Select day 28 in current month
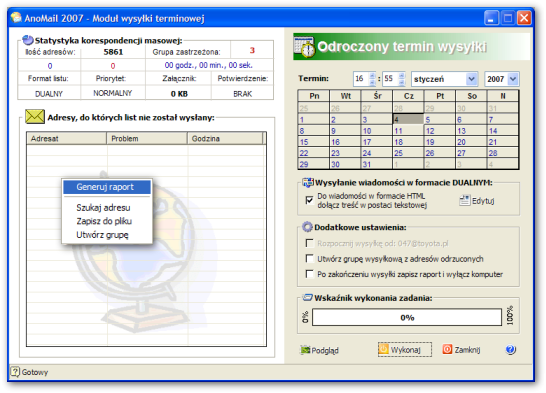 click(502, 153)
